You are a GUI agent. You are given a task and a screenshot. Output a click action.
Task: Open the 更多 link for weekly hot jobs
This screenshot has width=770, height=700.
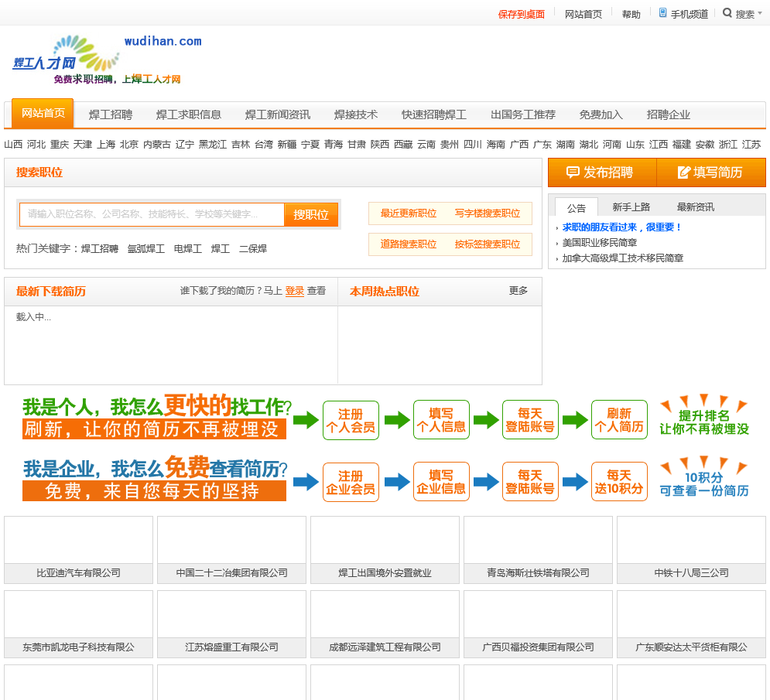(x=518, y=291)
